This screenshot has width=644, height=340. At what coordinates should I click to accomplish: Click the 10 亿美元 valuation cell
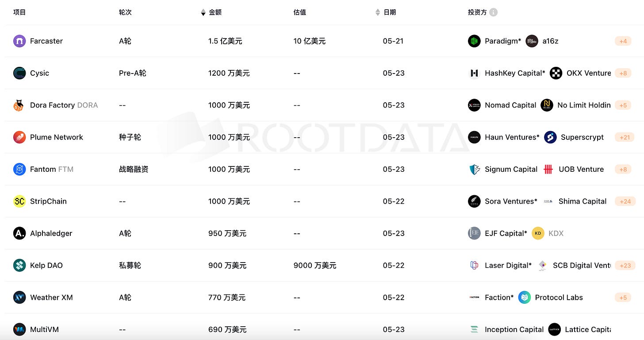(x=310, y=41)
